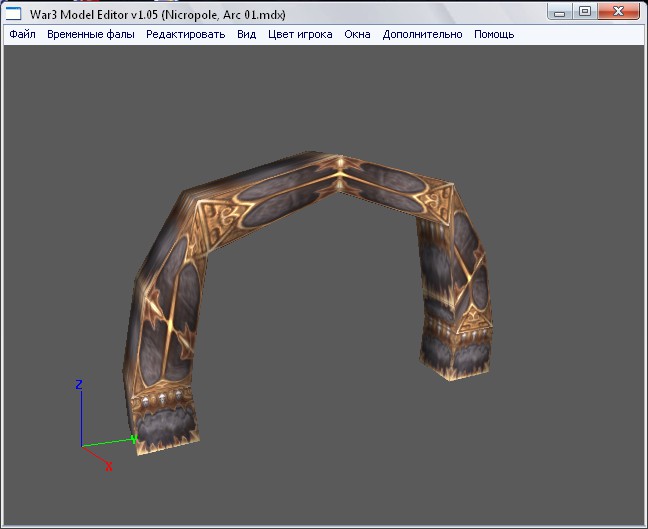The width and height of the screenshot is (648, 529).
Task: Close the War3 Model Editor window
Action: [x=618, y=12]
